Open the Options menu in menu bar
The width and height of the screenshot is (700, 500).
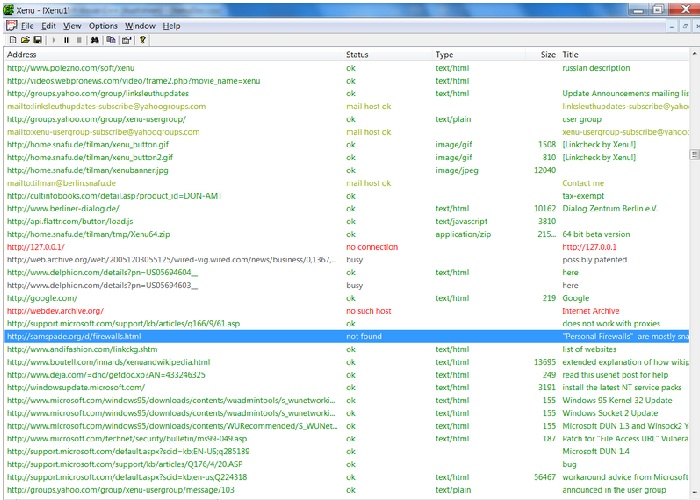103,25
